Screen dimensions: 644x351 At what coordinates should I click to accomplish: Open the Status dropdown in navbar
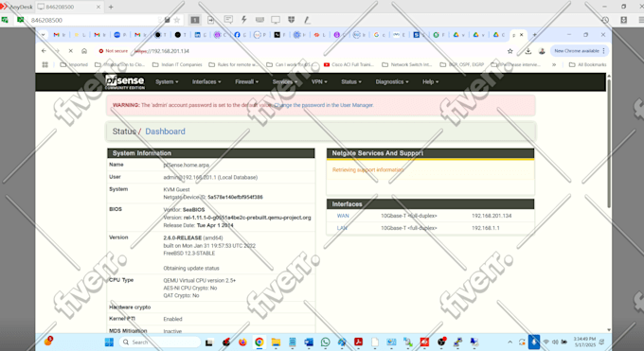(x=351, y=81)
